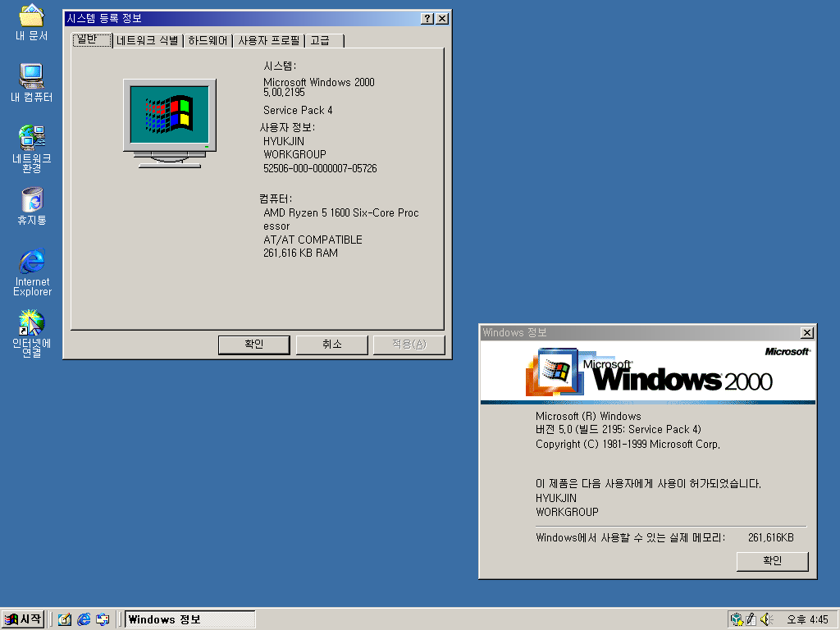Click the network tray icon

[x=737, y=619]
